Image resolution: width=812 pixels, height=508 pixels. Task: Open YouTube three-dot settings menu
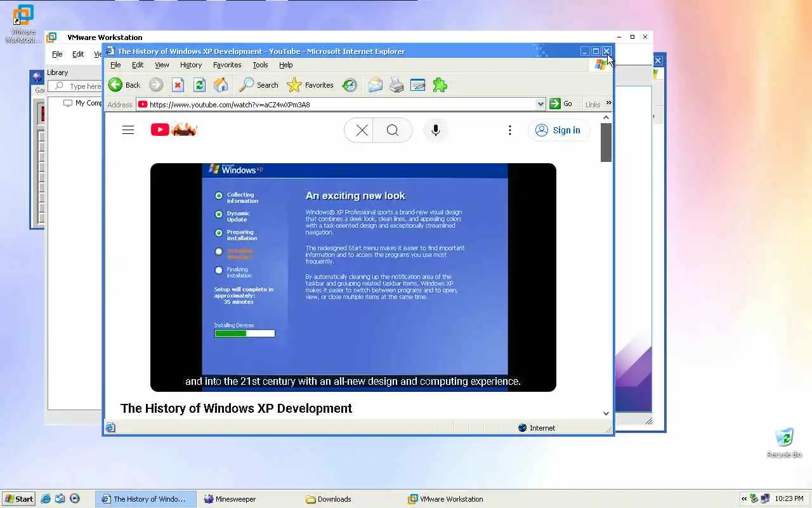[x=509, y=130]
